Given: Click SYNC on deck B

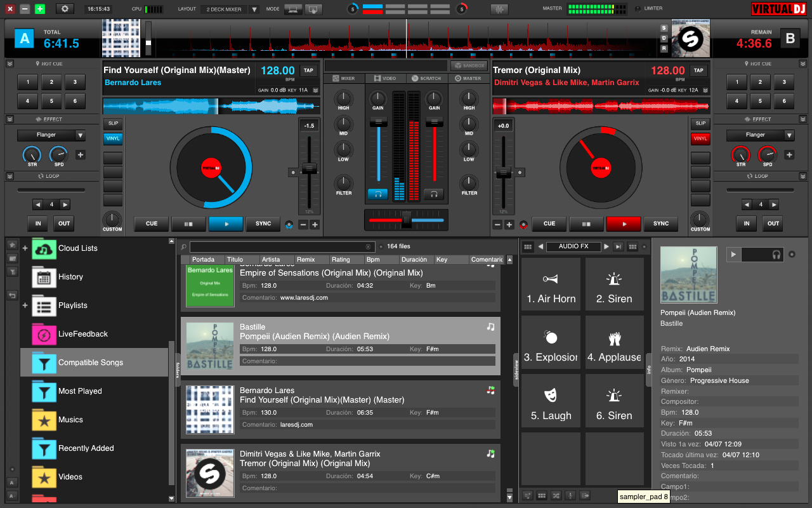Looking at the screenshot, I should [661, 224].
